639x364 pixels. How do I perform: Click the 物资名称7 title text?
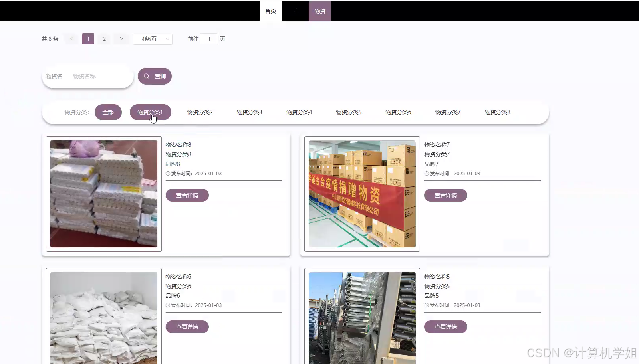click(437, 145)
